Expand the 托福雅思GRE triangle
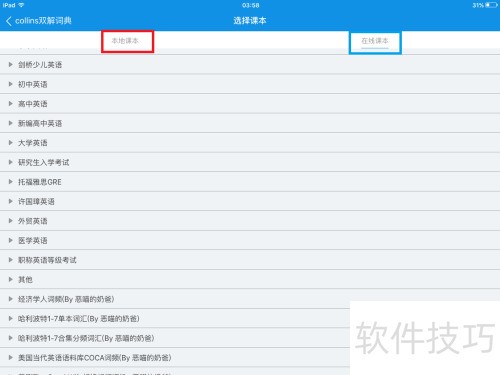Viewport: 500px width, 375px height. tap(11, 182)
